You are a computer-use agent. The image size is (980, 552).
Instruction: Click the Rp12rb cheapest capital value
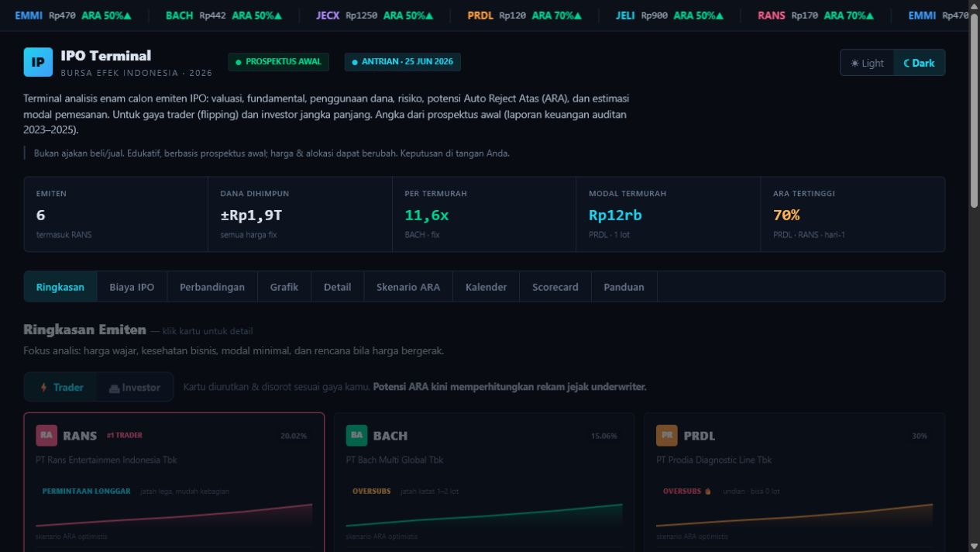pos(615,216)
